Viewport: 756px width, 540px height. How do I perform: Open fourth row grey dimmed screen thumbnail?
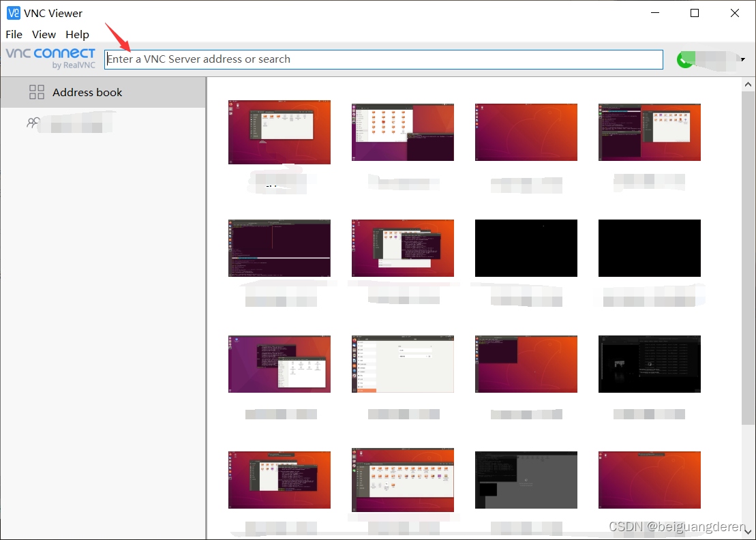tap(526, 480)
